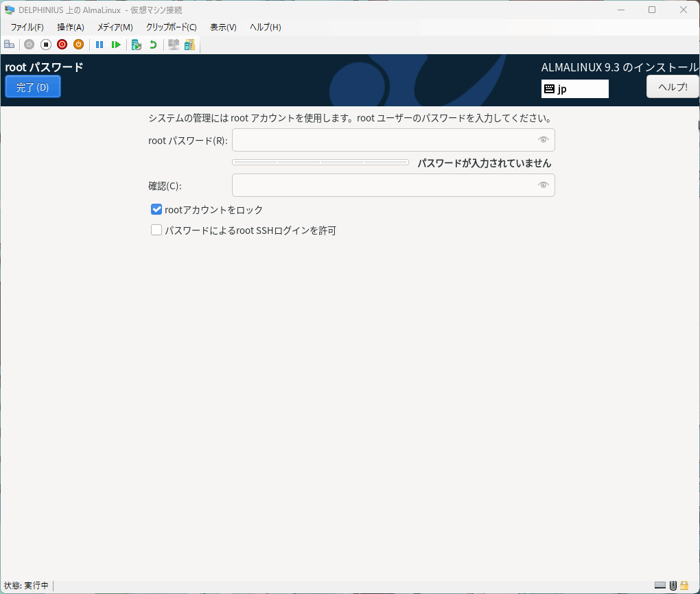Screen dimensions: 700x594
Task: Maximize the virtual machine connection window
Action: 652,10
